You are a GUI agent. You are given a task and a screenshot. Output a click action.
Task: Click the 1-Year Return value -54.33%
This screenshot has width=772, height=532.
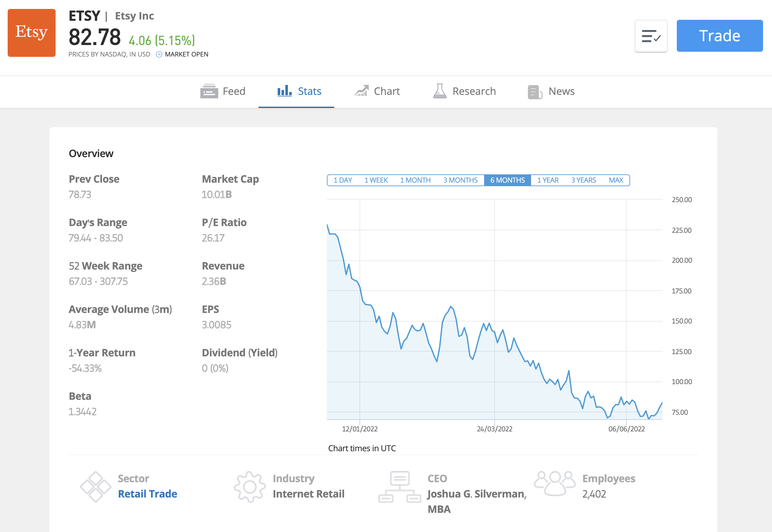(85, 368)
